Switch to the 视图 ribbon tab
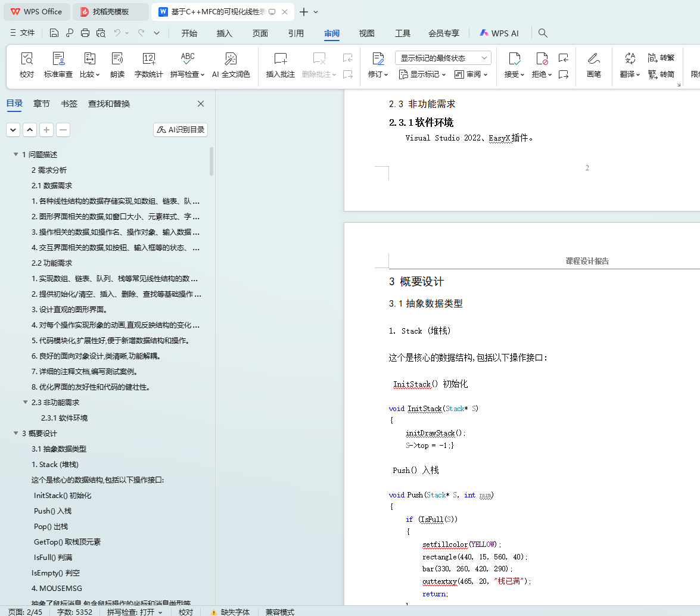Screen dimensions: 700x616 366,33
